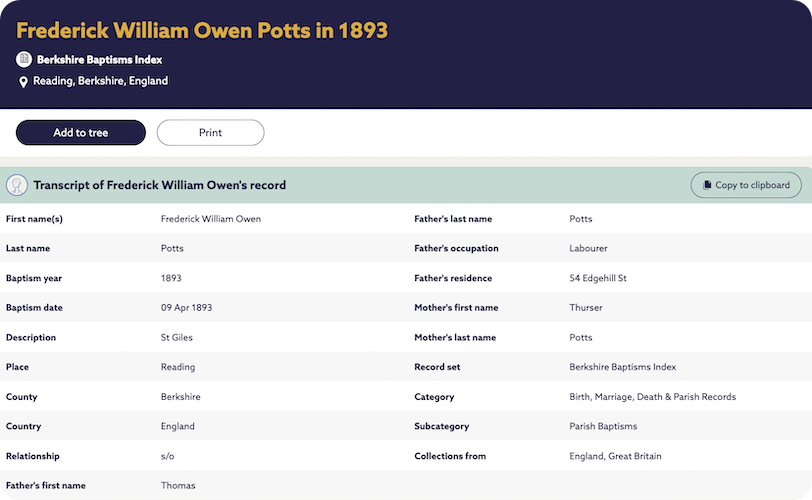The height and width of the screenshot is (500, 812).
Task: Click the father's first name Thomas
Action: [x=178, y=486]
